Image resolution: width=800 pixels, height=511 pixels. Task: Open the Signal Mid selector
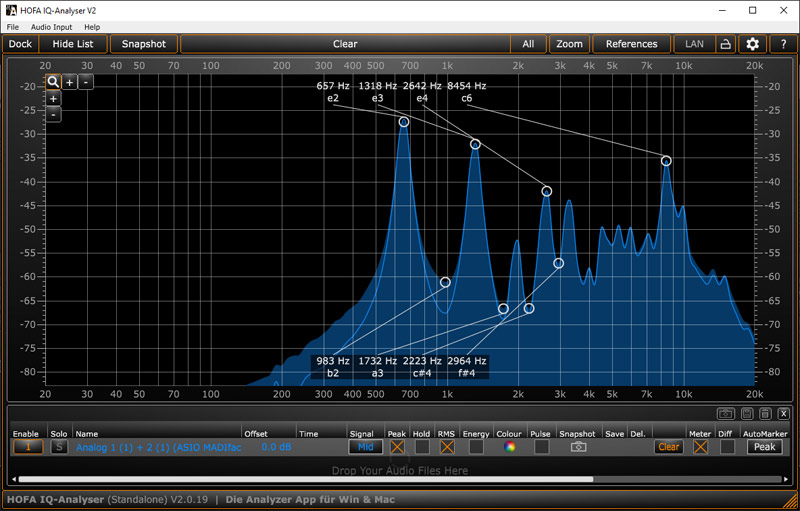point(365,447)
